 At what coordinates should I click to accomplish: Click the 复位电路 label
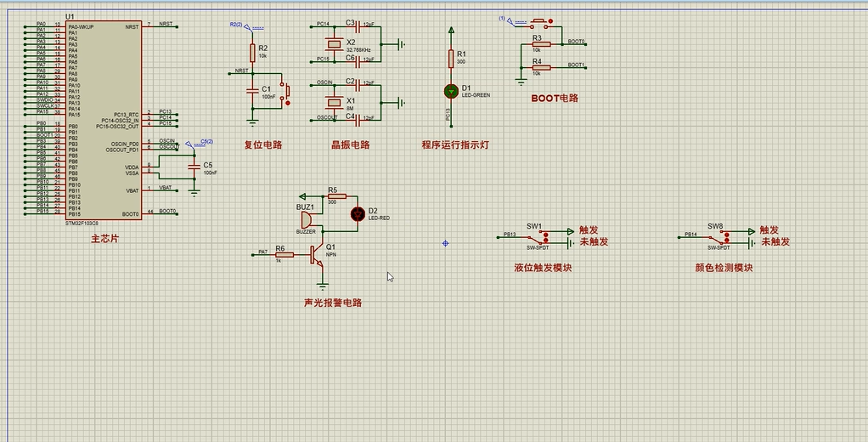[x=263, y=145]
